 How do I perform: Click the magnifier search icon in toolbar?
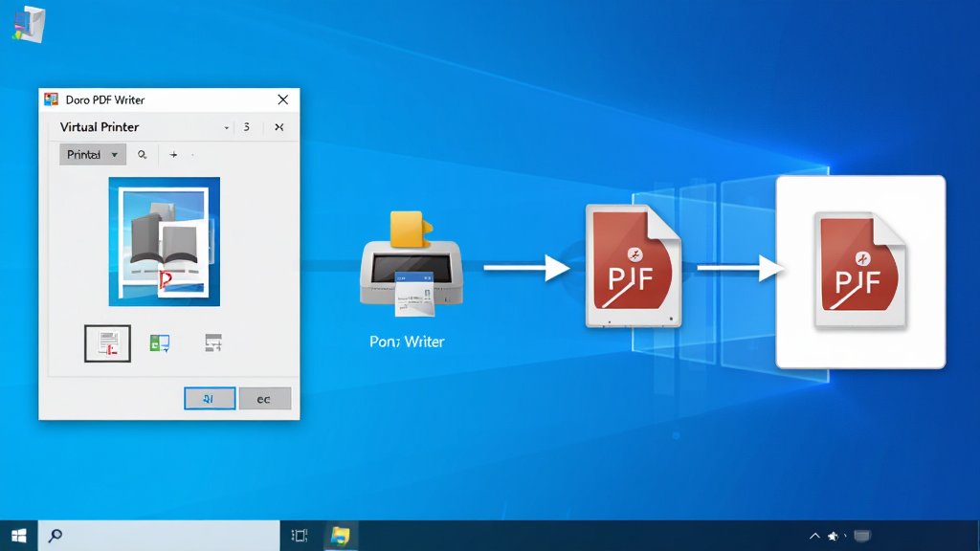tap(143, 154)
